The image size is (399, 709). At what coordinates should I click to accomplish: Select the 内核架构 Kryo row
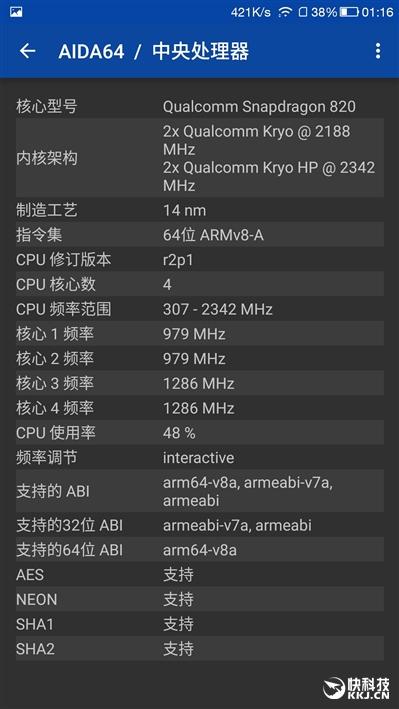click(x=200, y=158)
